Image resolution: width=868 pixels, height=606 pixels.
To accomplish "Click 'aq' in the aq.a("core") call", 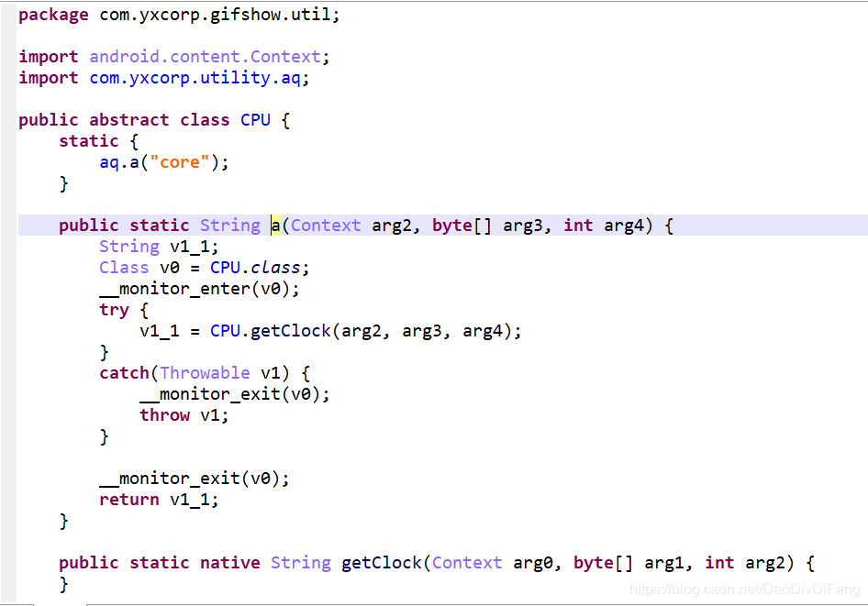I will (109, 162).
